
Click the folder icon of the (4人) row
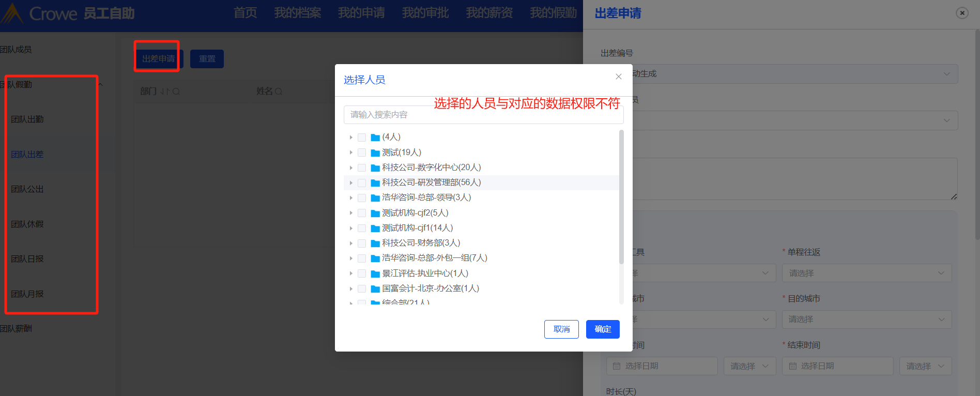(x=376, y=138)
